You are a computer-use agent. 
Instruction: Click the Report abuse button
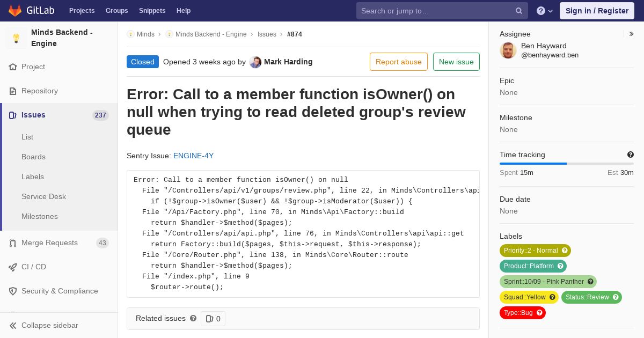[x=399, y=62]
